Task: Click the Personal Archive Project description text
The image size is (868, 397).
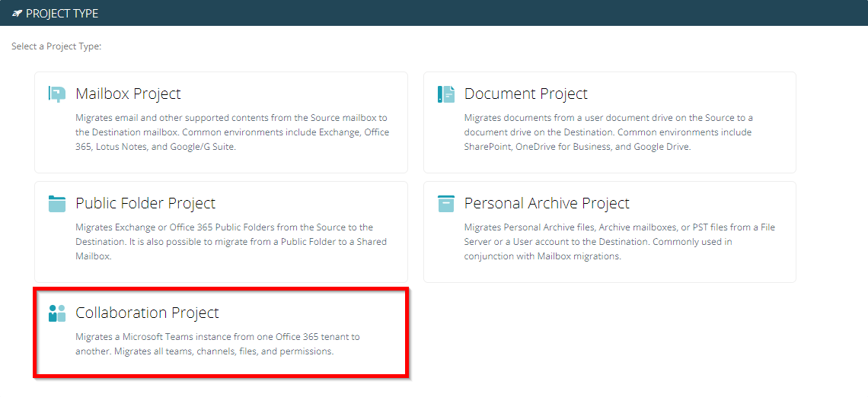Action: pyautogui.click(x=619, y=242)
